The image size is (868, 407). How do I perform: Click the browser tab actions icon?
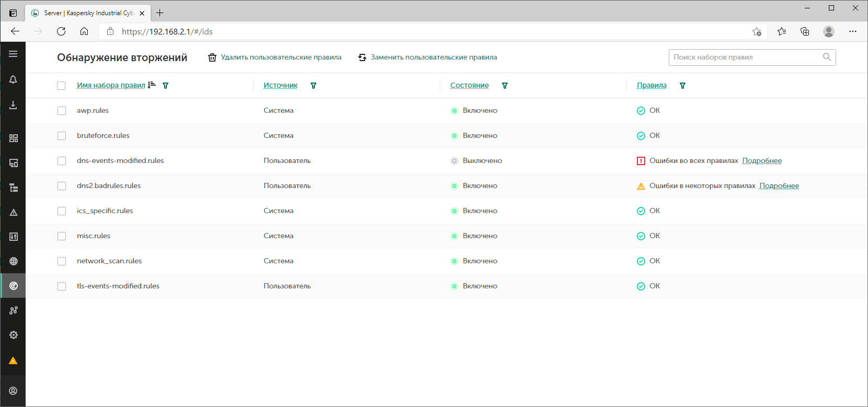coord(13,13)
